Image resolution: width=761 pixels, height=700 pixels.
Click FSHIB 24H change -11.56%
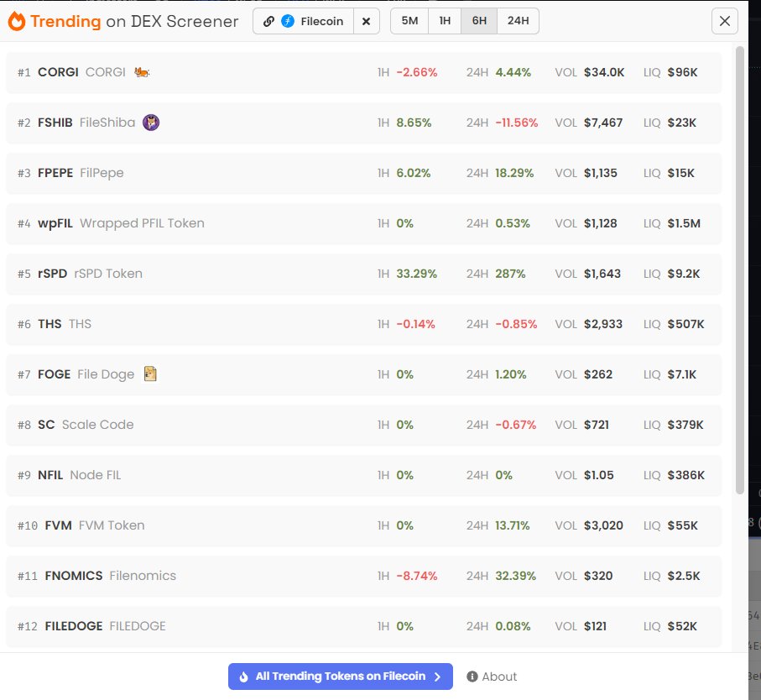click(516, 123)
